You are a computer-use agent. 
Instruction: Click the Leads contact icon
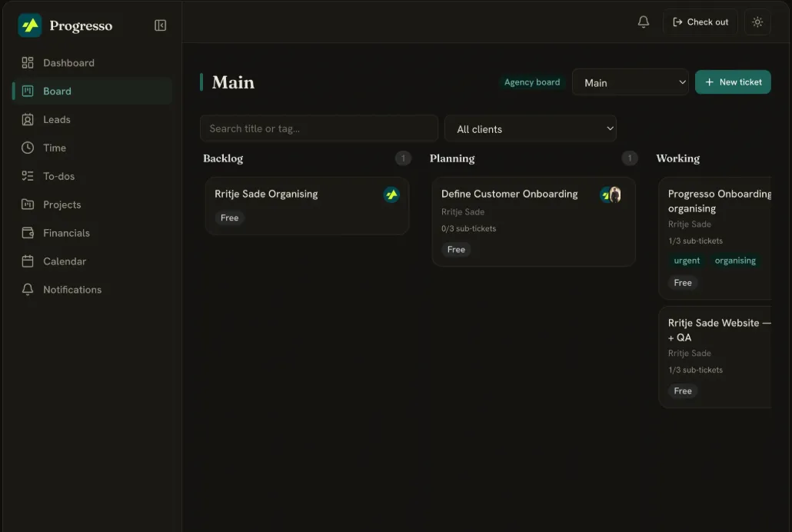(x=27, y=119)
